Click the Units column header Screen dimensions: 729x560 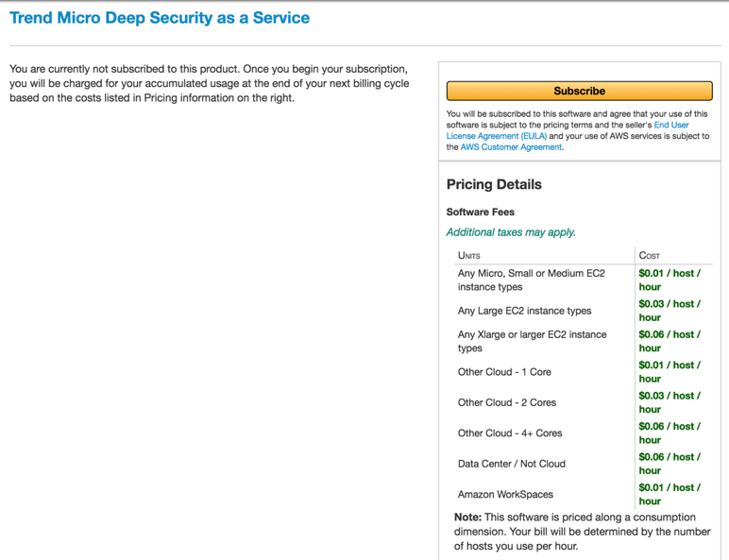pos(469,256)
